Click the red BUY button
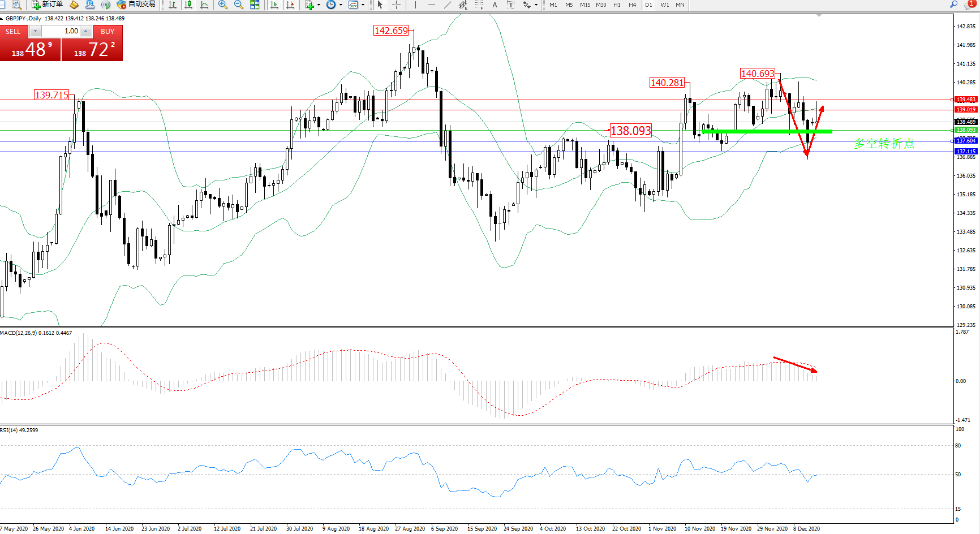Image resolution: width=980 pixels, height=534 pixels. (x=108, y=32)
